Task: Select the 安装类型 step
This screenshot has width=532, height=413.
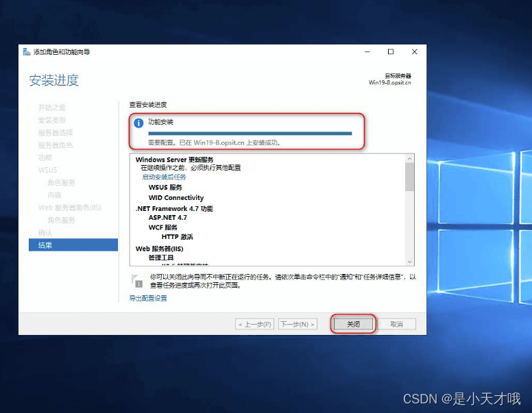Action: (51, 120)
